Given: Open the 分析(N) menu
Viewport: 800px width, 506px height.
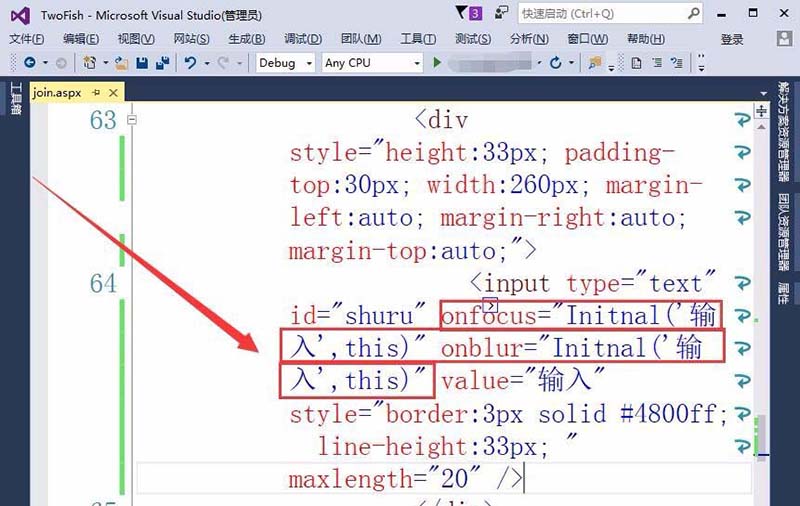Looking at the screenshot, I should pyautogui.click(x=529, y=39).
